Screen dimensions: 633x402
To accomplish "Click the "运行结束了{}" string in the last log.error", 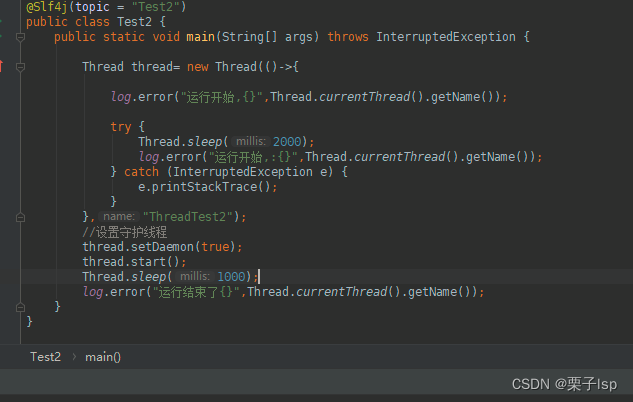I will (x=196, y=292).
